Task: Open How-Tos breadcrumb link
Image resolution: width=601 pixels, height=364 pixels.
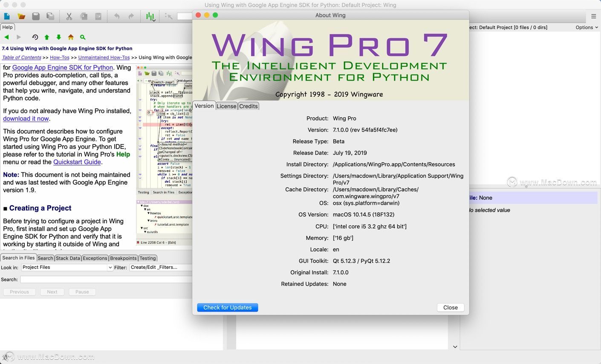Action: coord(60,57)
